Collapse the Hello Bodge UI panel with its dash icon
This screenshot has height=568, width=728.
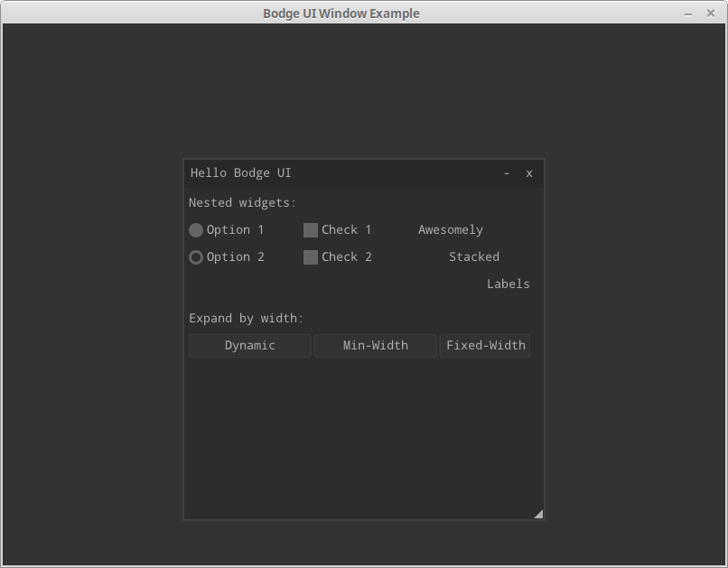tap(507, 173)
